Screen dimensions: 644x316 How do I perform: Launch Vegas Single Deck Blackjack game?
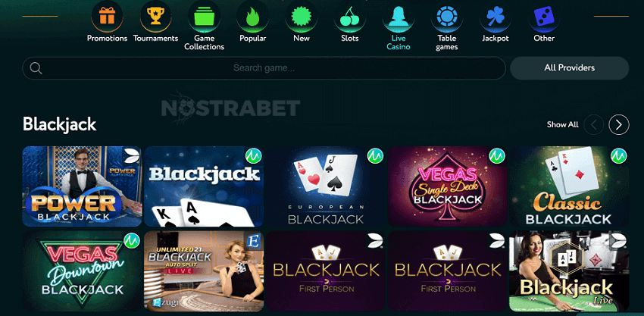(x=447, y=186)
